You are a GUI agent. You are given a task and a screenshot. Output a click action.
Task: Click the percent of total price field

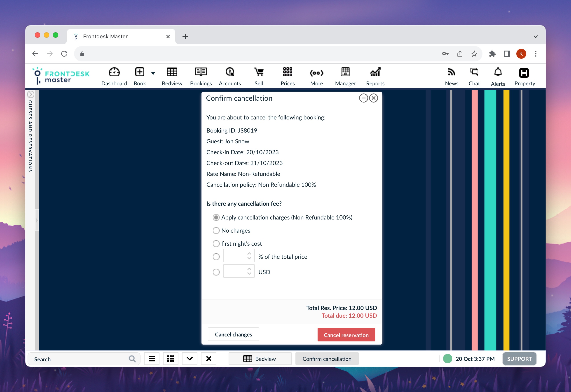pos(239,256)
